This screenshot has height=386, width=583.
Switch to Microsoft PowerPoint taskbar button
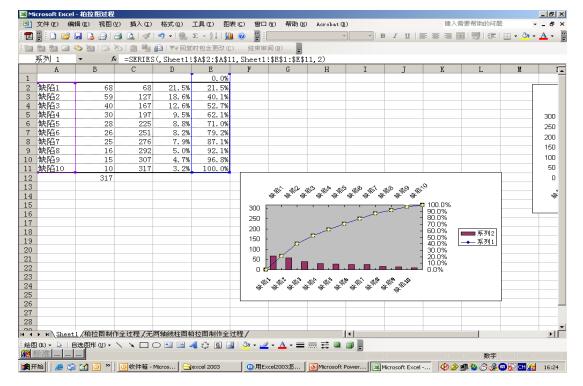[338, 367]
